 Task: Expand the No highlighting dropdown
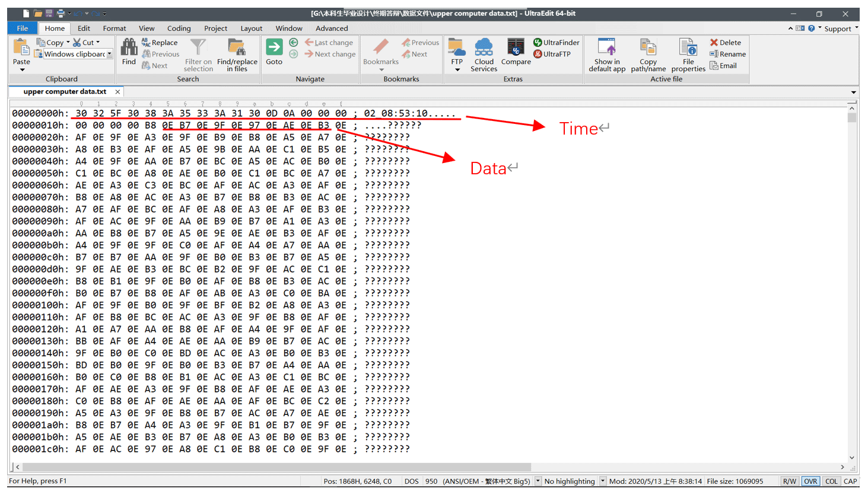coord(602,481)
